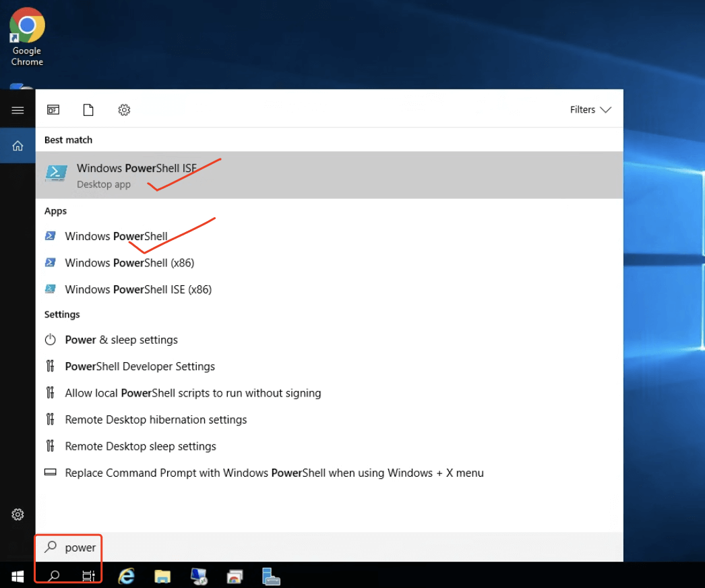Open Server Manager icon on taskbar
The width and height of the screenshot is (705, 588).
271,577
